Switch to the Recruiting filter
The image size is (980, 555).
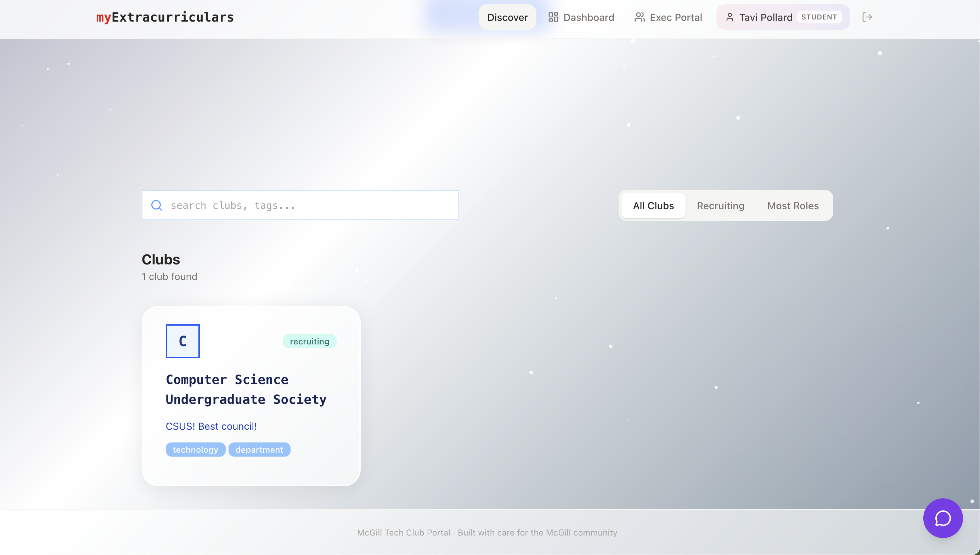720,205
